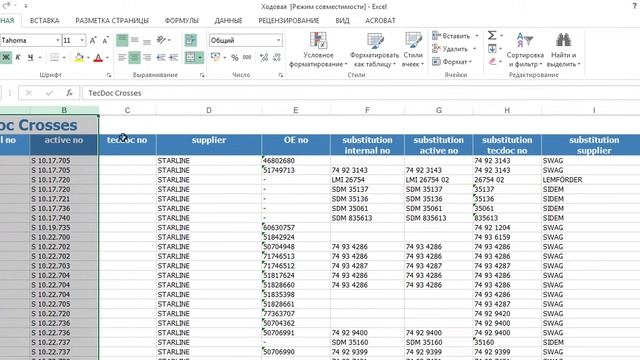Click merge and center cells

[x=190, y=58]
